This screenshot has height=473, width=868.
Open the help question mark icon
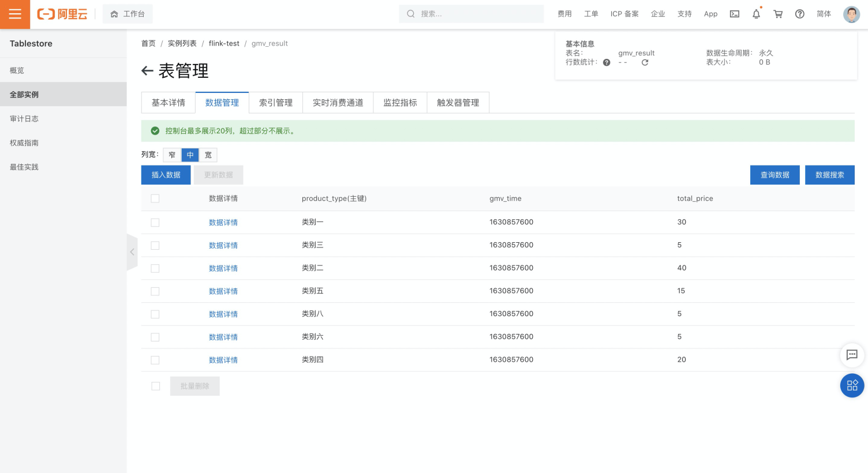800,14
